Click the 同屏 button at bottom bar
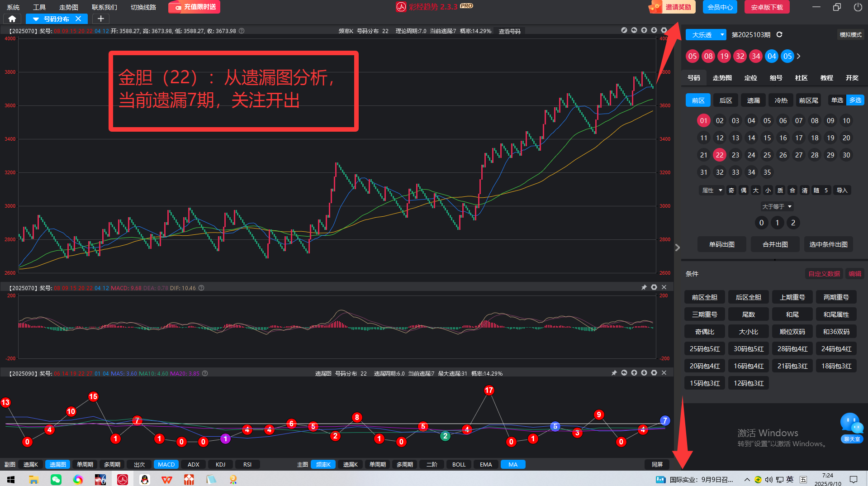The width and height of the screenshot is (868, 486). click(x=657, y=464)
